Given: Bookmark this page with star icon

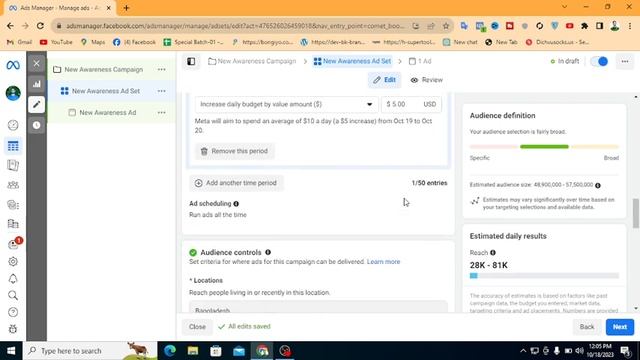Looking at the screenshot, I should pyautogui.click(x=446, y=26).
